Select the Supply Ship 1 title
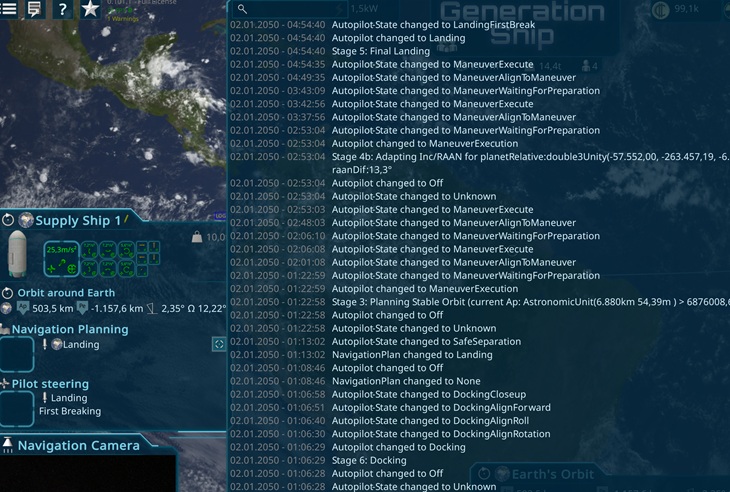 coord(78,220)
